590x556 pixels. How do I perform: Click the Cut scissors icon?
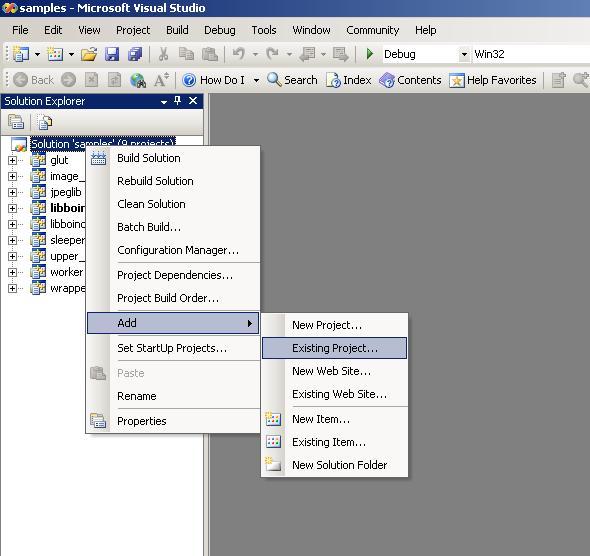163,54
